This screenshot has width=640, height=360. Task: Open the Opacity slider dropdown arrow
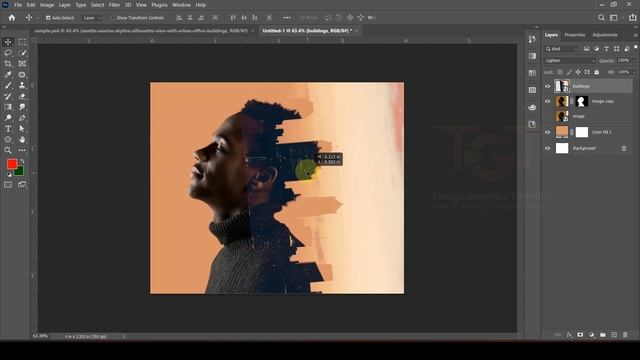pos(634,60)
